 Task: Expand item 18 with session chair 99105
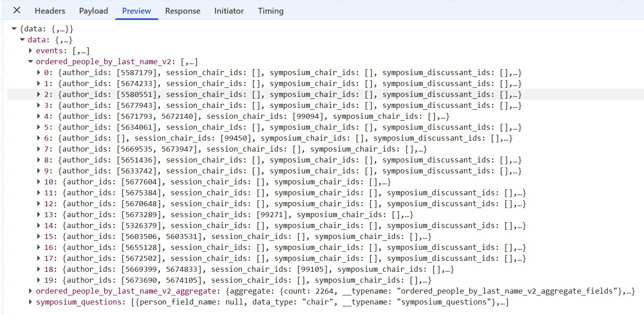click(x=39, y=269)
